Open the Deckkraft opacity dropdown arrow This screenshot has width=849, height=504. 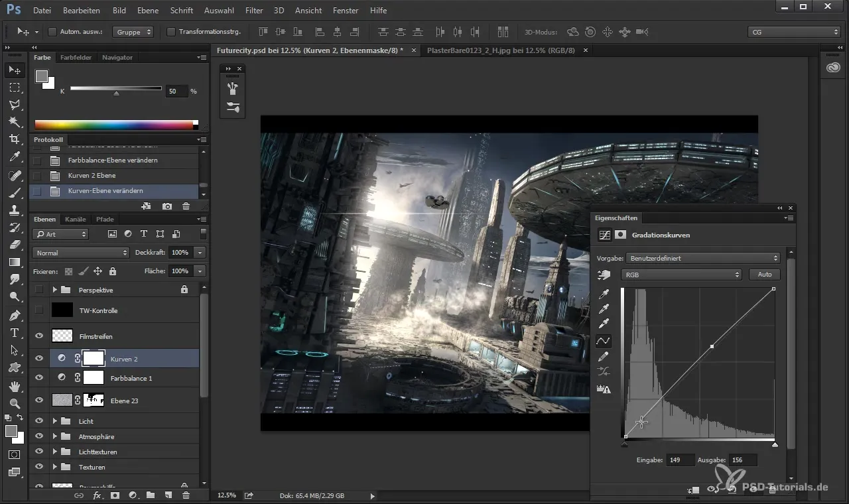point(200,253)
